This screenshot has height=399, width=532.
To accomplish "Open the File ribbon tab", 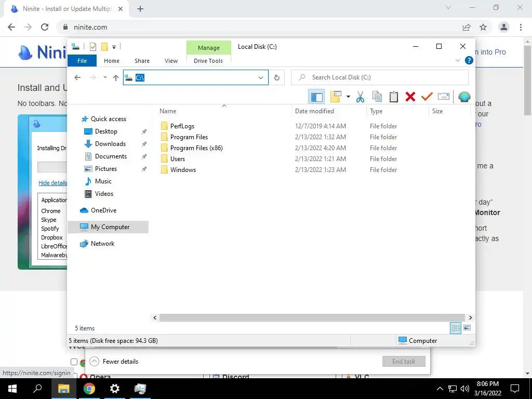I will coord(82,61).
